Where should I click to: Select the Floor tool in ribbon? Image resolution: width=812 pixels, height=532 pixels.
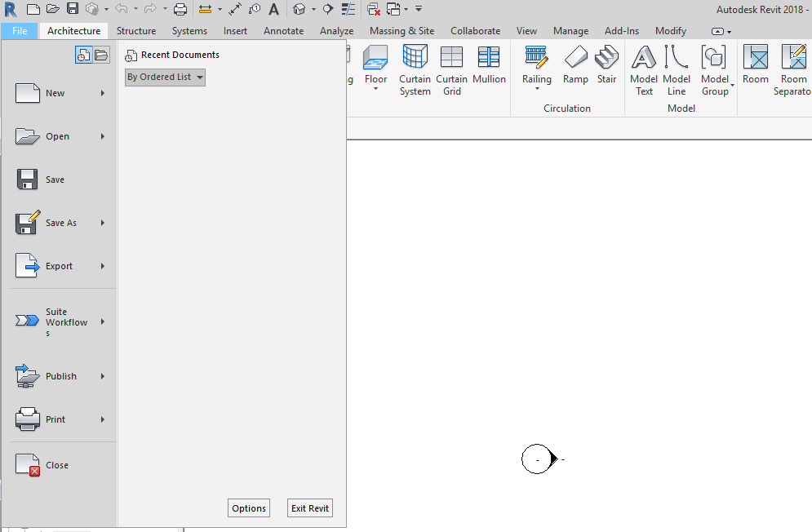(x=375, y=64)
